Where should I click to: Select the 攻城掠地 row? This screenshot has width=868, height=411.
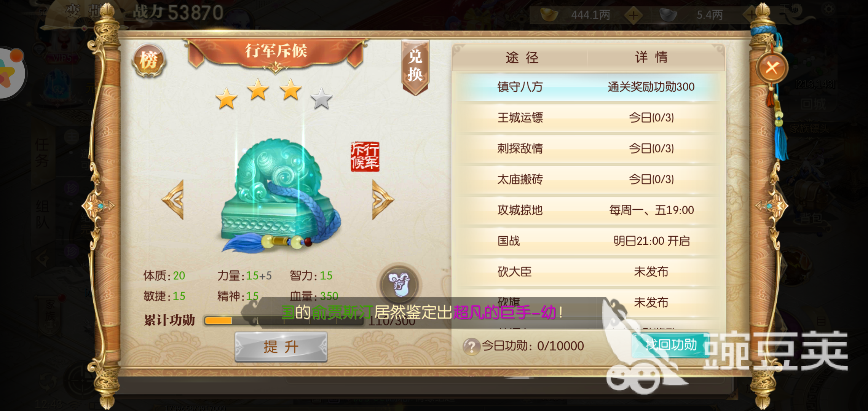point(588,210)
